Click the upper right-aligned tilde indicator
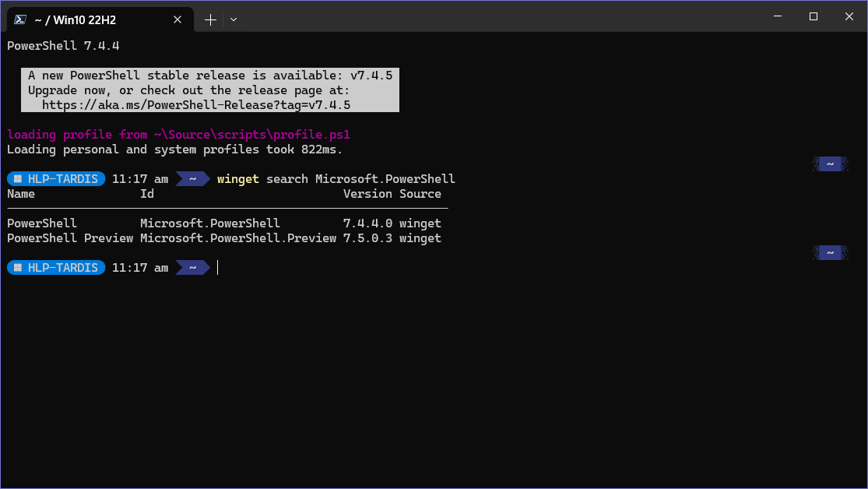This screenshot has width=868, height=489. tap(831, 164)
